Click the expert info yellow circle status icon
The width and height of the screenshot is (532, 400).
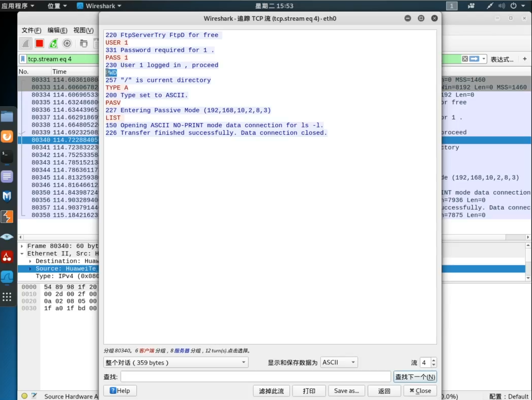point(24,395)
